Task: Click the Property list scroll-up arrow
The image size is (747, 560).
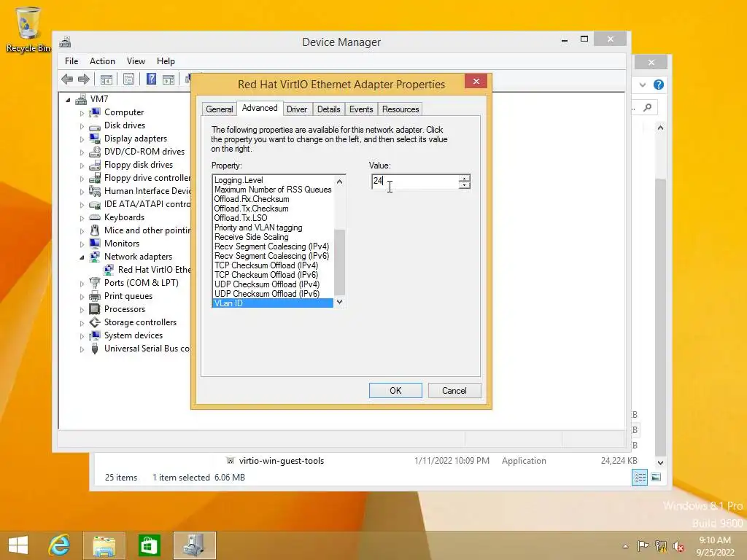Action: point(340,182)
